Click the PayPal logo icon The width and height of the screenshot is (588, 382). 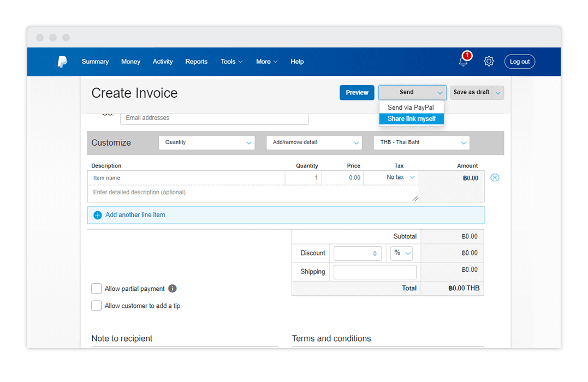click(x=63, y=62)
